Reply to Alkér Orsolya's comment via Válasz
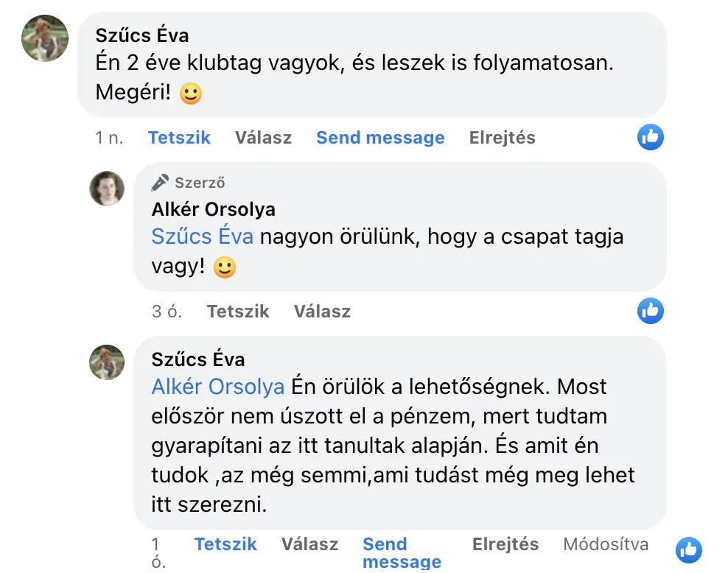The width and height of the screenshot is (728, 573). 322,312
